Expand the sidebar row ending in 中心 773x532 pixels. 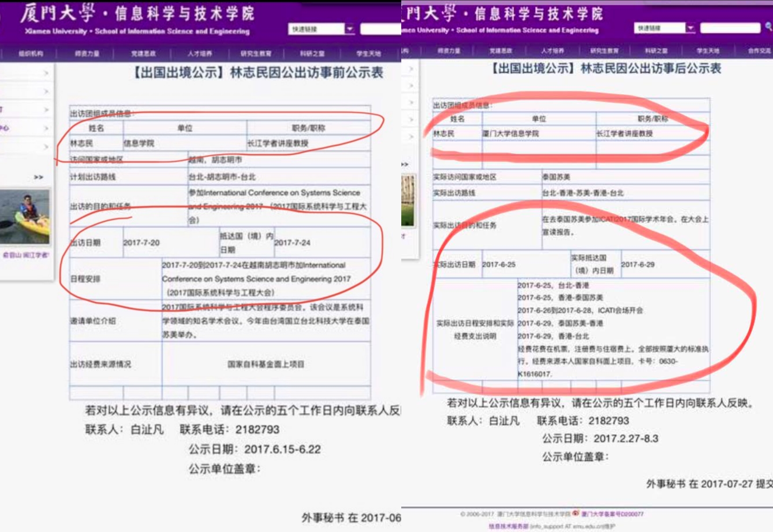[26, 128]
